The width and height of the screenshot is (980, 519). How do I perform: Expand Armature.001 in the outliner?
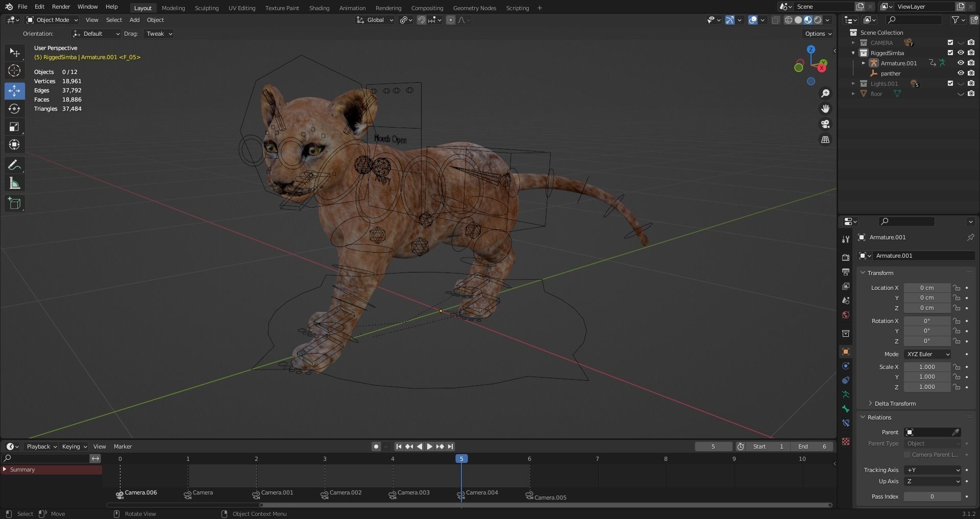(864, 63)
